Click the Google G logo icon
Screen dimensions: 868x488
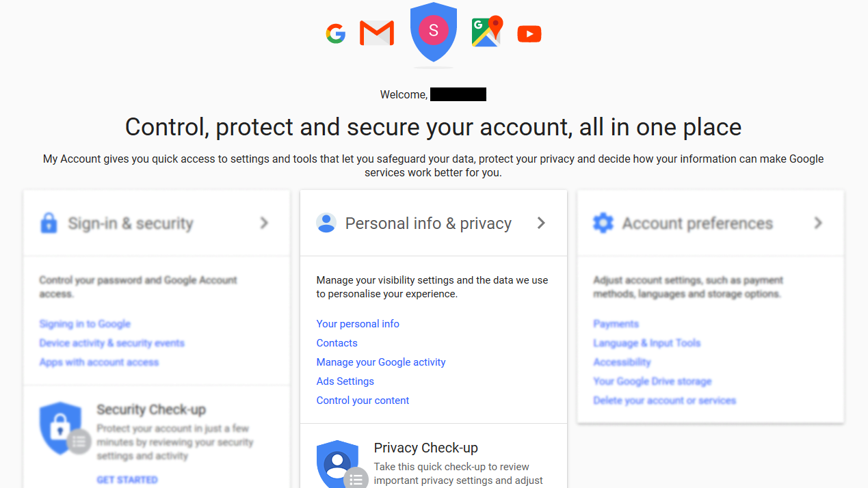pos(335,33)
